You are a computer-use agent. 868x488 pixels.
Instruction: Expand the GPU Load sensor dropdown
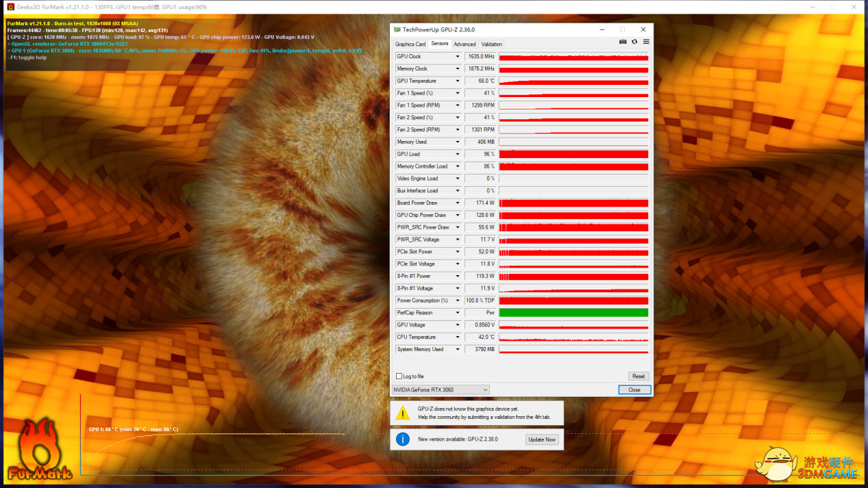[458, 154]
